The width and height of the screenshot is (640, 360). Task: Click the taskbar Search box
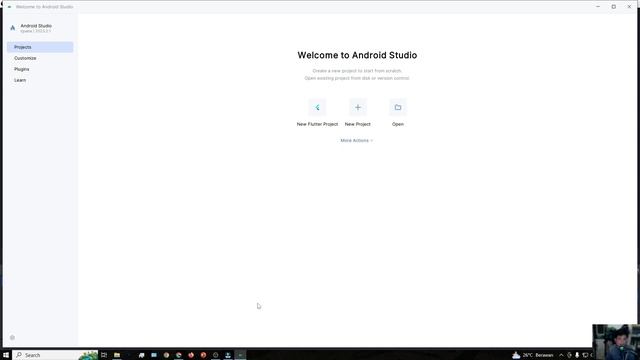(55, 355)
